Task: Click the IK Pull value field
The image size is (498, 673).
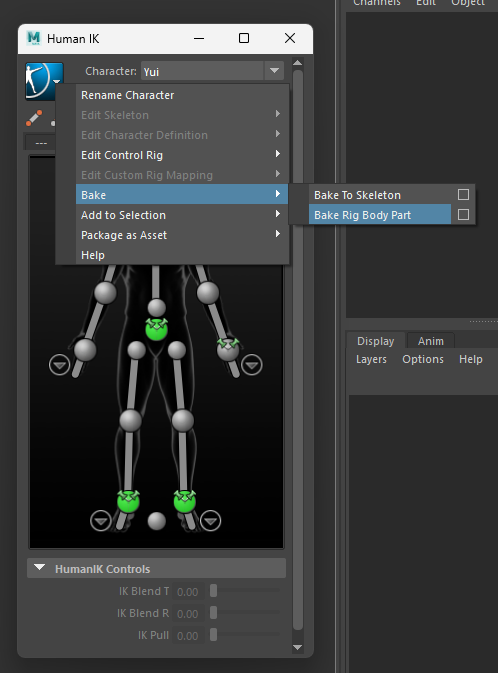Action: [189, 636]
